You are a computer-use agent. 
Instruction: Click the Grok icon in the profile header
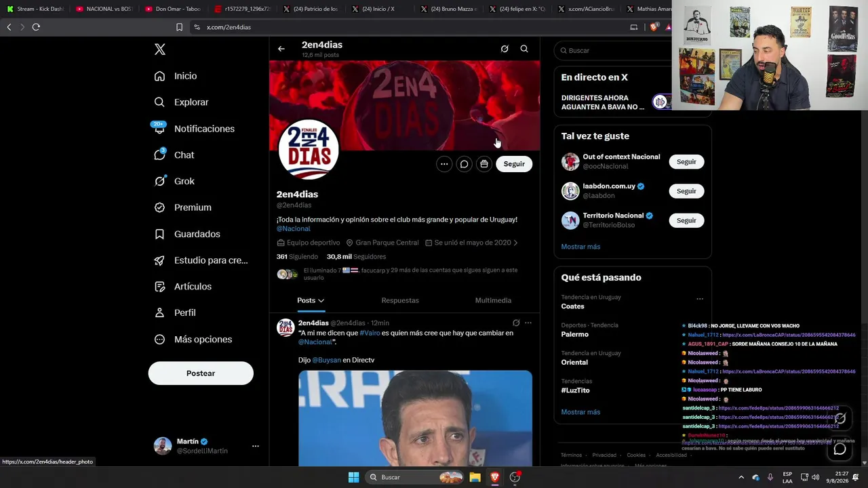[x=505, y=49]
